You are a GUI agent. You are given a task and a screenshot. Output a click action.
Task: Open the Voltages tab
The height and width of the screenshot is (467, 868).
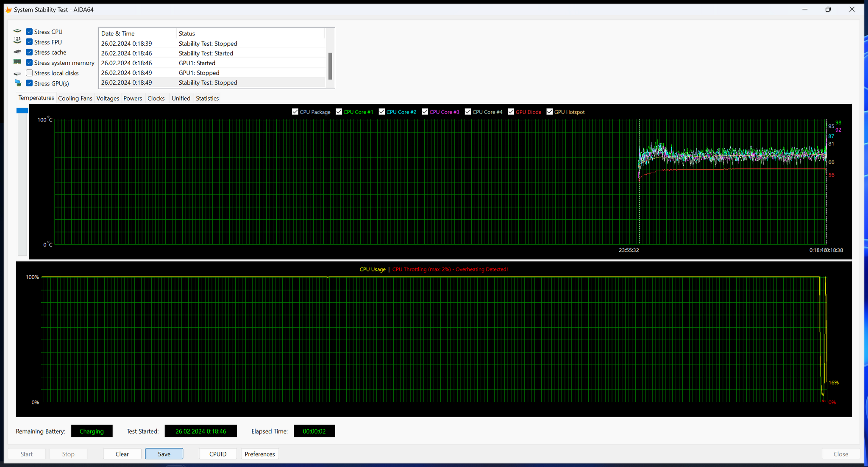(x=108, y=98)
